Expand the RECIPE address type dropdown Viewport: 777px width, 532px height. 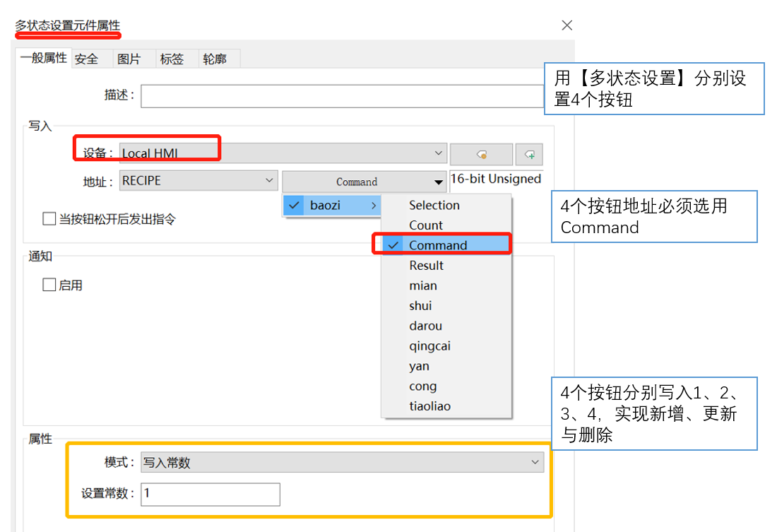tap(198, 181)
